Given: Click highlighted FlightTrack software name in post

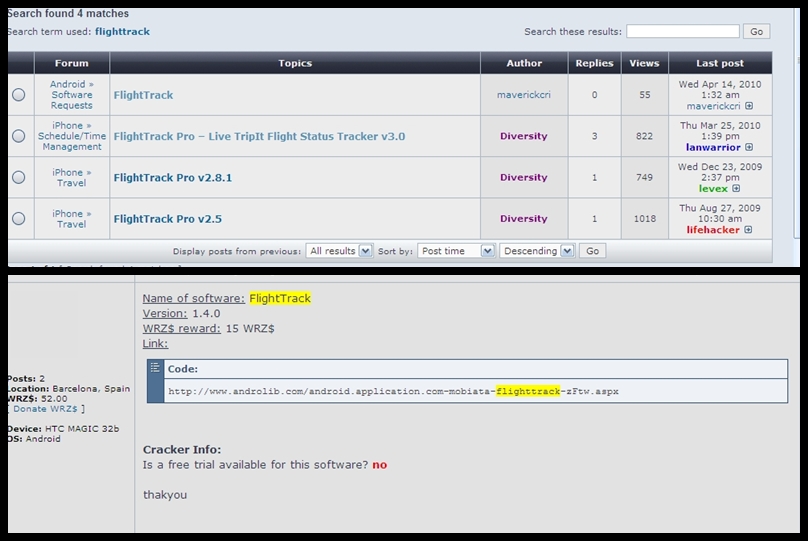Looking at the screenshot, I should coord(280,298).
